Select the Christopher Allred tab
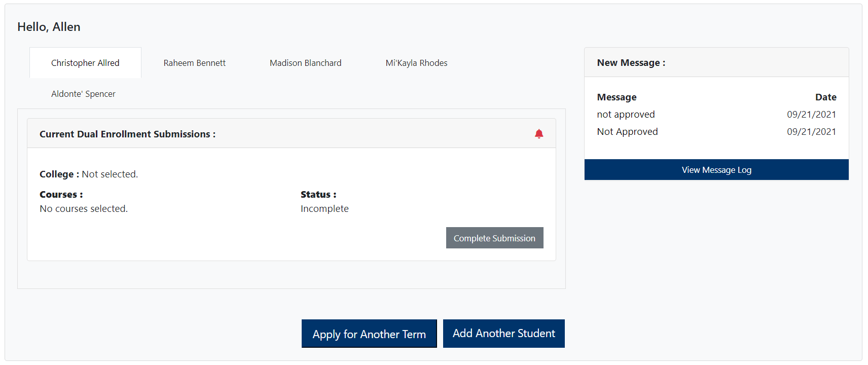The width and height of the screenshot is (868, 365). [x=85, y=63]
